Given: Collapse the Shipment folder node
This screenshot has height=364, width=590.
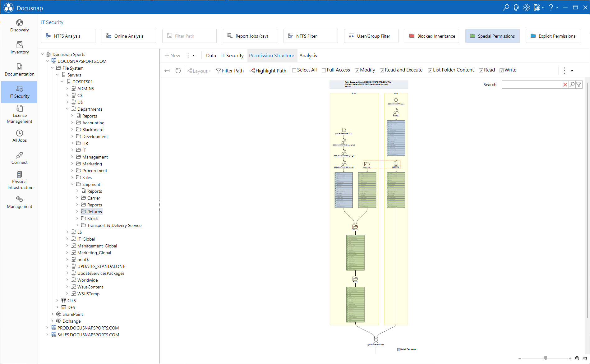Looking at the screenshot, I should click(x=72, y=184).
